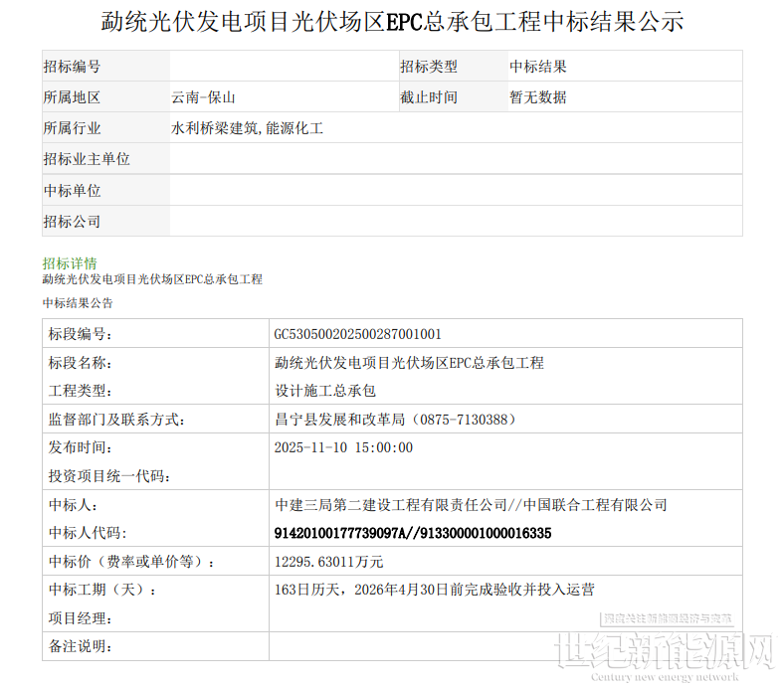Click the winning bidder 中建三局第二建设工程有限责任公司 text
This screenshot has height=687, width=784.
pyautogui.click(x=388, y=505)
